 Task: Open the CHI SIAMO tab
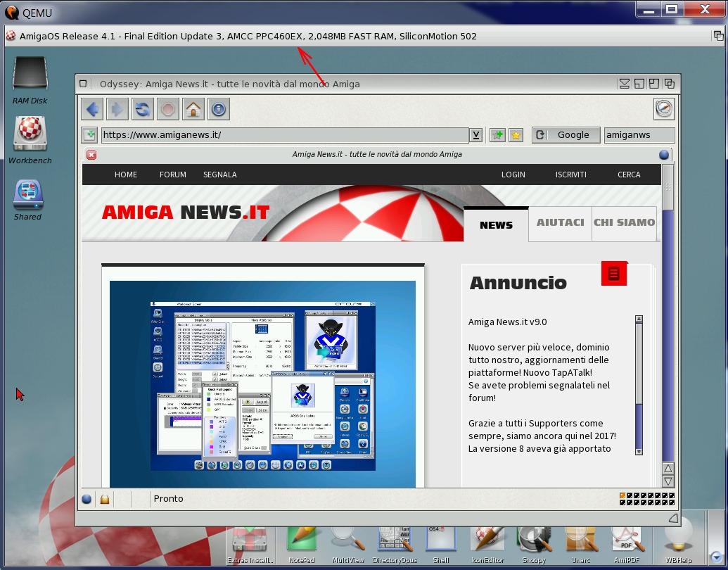(624, 222)
